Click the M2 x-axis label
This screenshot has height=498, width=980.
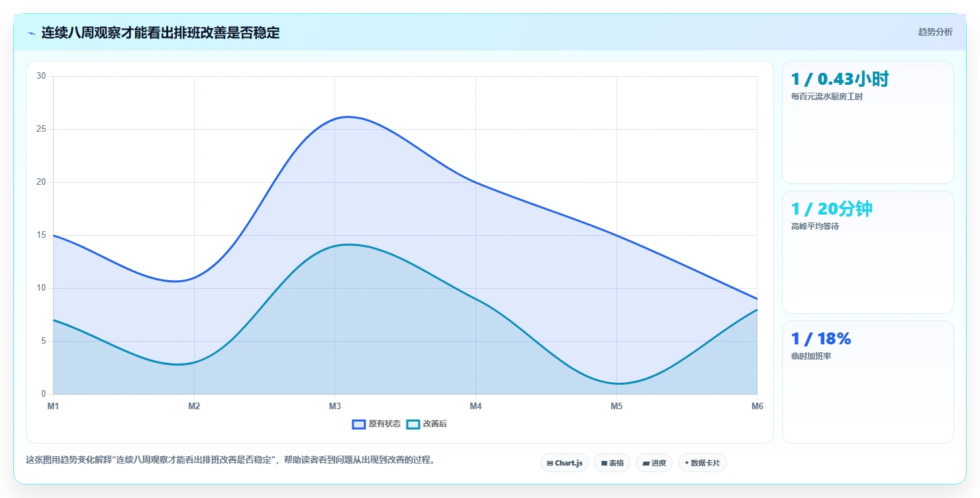tap(194, 407)
